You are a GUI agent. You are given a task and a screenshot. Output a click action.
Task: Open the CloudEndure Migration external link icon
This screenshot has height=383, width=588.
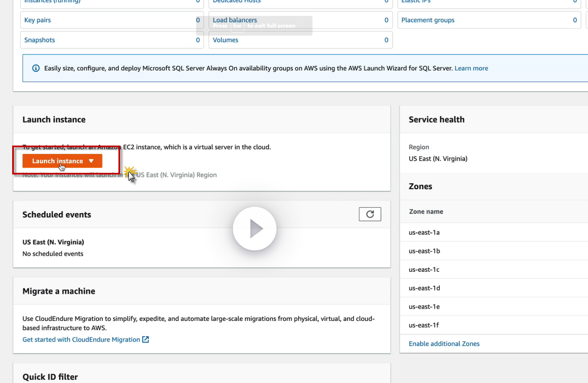click(x=146, y=339)
